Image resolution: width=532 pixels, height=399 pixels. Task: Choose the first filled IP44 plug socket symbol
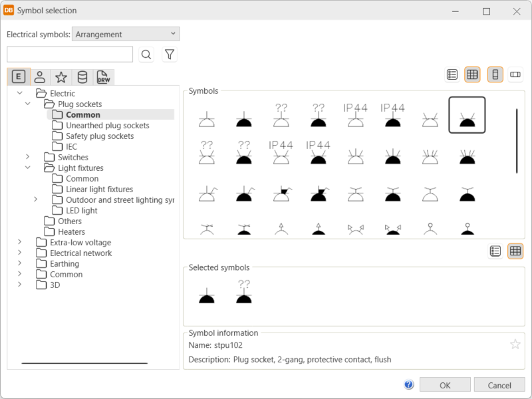(x=392, y=116)
